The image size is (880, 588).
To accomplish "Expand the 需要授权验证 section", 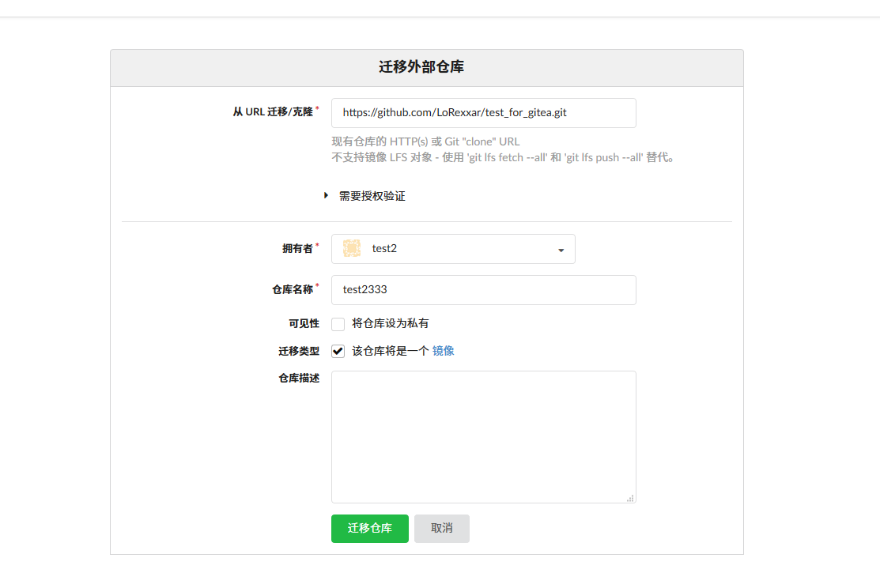I will (364, 196).
